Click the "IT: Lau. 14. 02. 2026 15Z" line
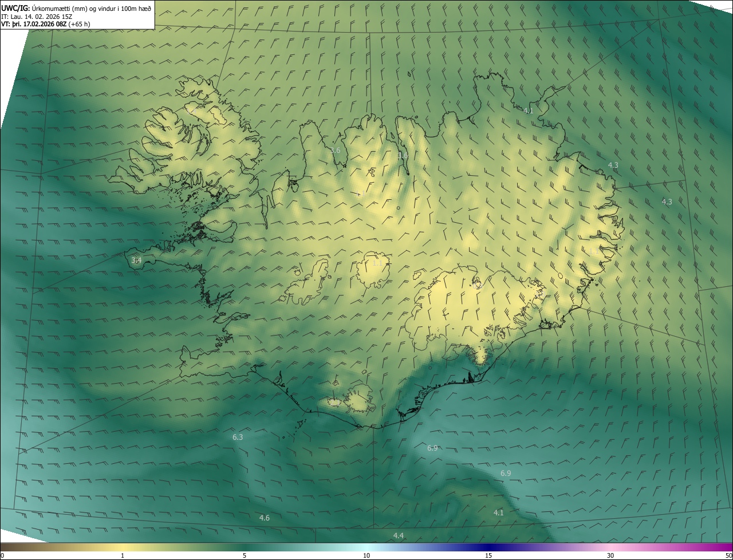The width and height of the screenshot is (733, 560). click(x=37, y=17)
